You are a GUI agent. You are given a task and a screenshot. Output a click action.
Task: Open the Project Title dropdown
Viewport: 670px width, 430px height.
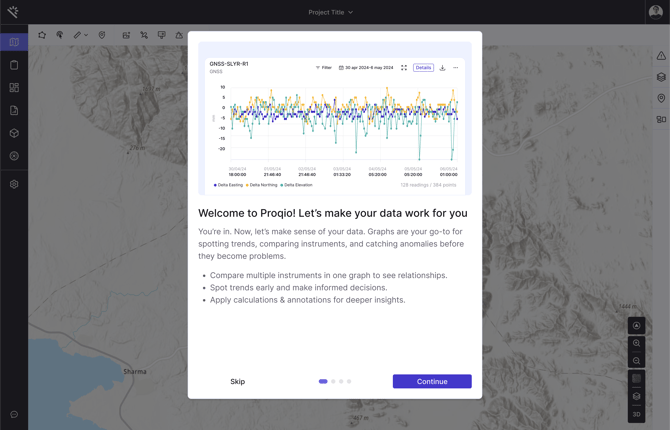331,12
